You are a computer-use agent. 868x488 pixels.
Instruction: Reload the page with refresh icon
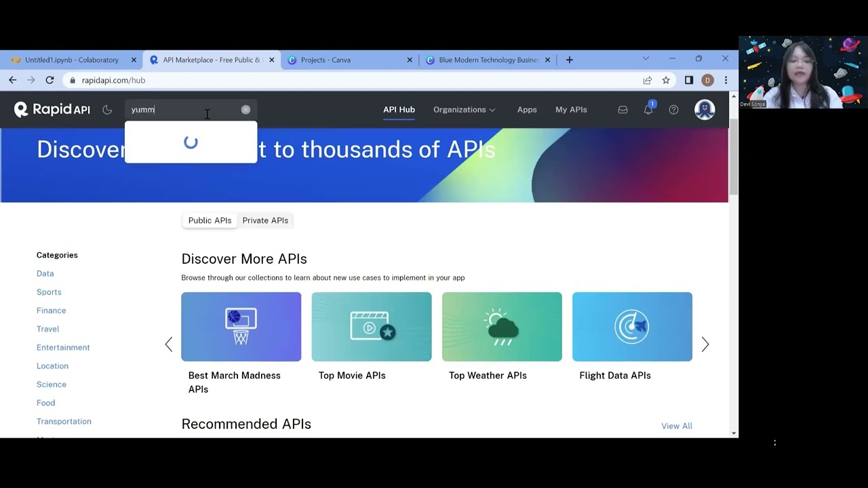click(x=50, y=80)
